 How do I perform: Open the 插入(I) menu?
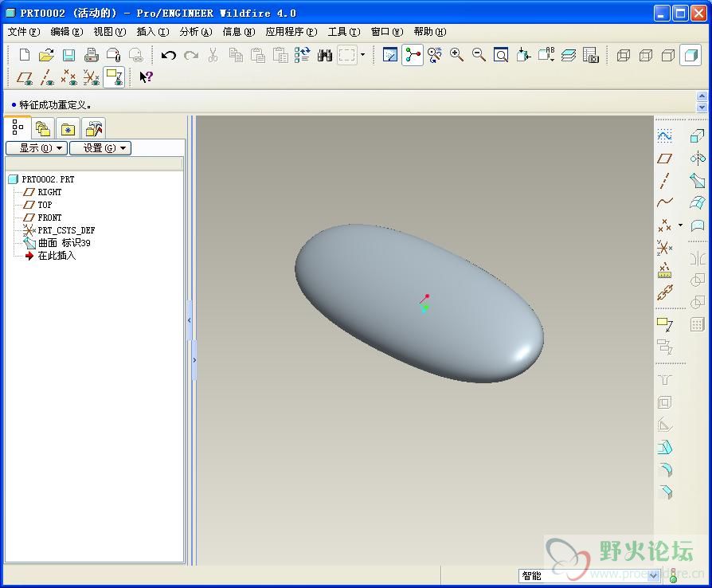coord(153,32)
